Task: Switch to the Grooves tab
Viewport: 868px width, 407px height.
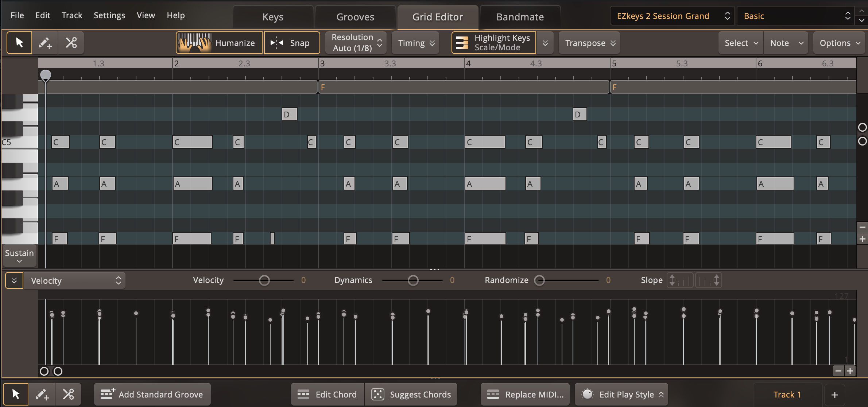Action: [x=355, y=16]
